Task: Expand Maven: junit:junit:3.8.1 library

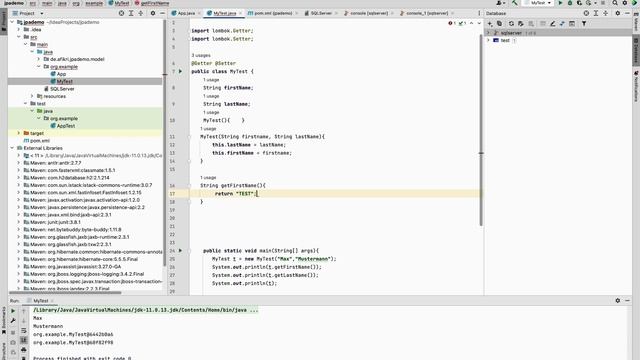Action: [x=19, y=222]
